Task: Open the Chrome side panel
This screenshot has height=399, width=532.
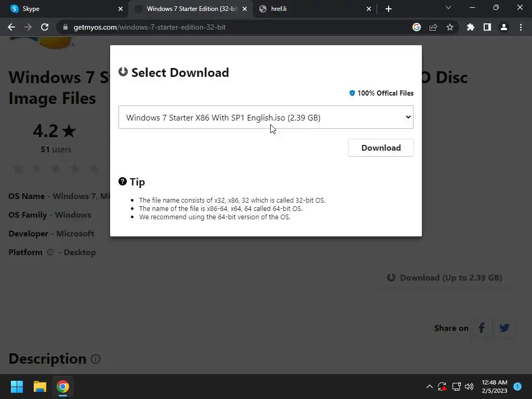Action: [x=487, y=27]
